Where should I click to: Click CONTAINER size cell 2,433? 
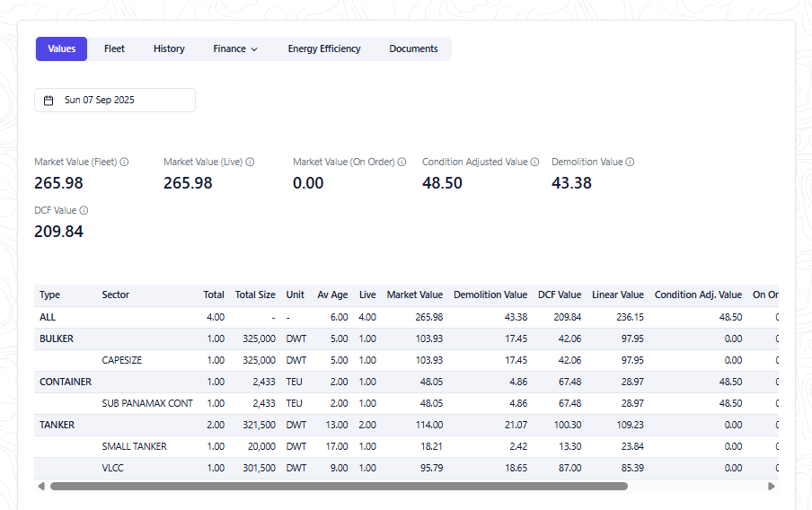(x=263, y=382)
